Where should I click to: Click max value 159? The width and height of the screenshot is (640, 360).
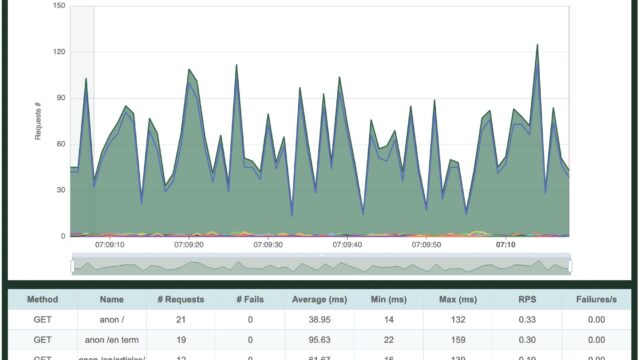pos(458,340)
